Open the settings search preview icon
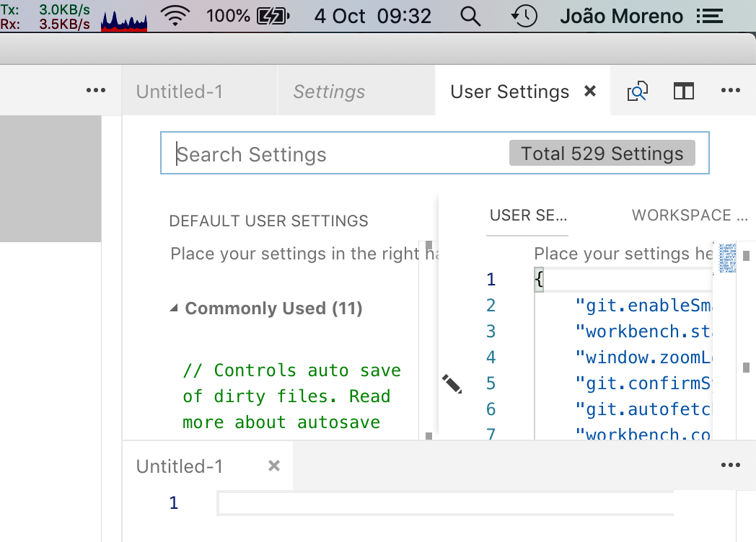Screen dimensions: 756x542 coord(637,91)
